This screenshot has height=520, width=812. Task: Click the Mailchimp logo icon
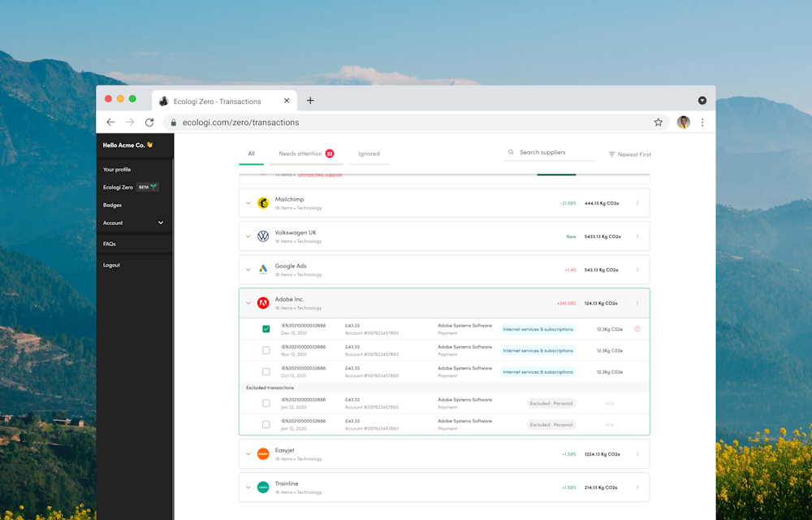(x=263, y=203)
